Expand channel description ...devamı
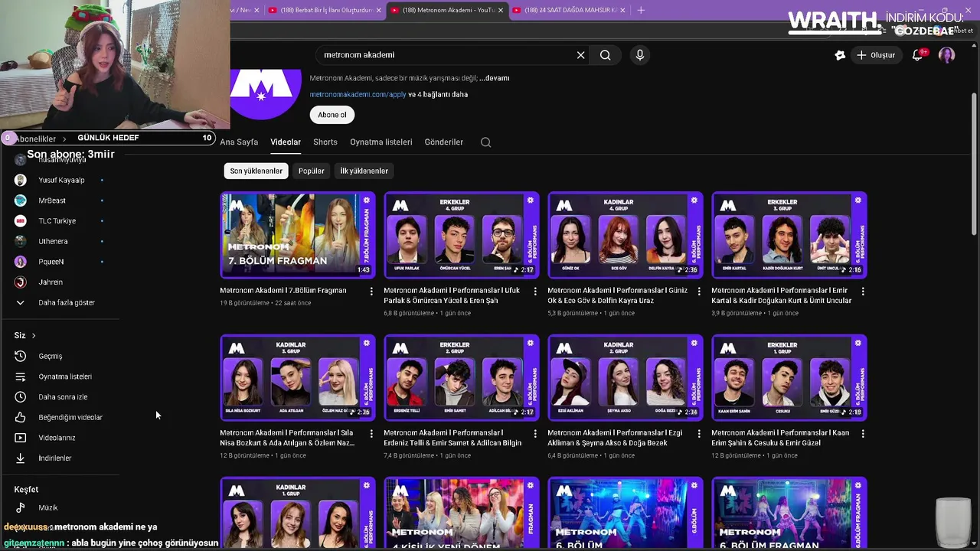This screenshot has width=980, height=551. [495, 78]
